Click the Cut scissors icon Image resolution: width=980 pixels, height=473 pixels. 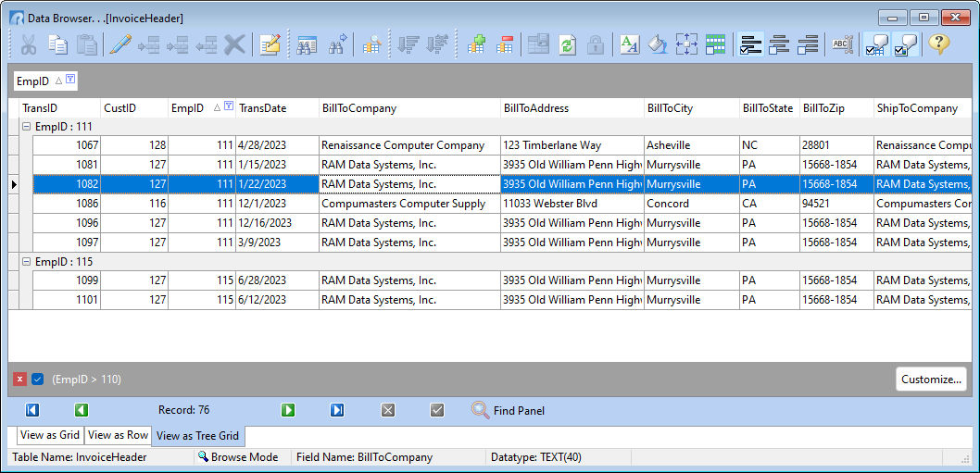point(29,45)
